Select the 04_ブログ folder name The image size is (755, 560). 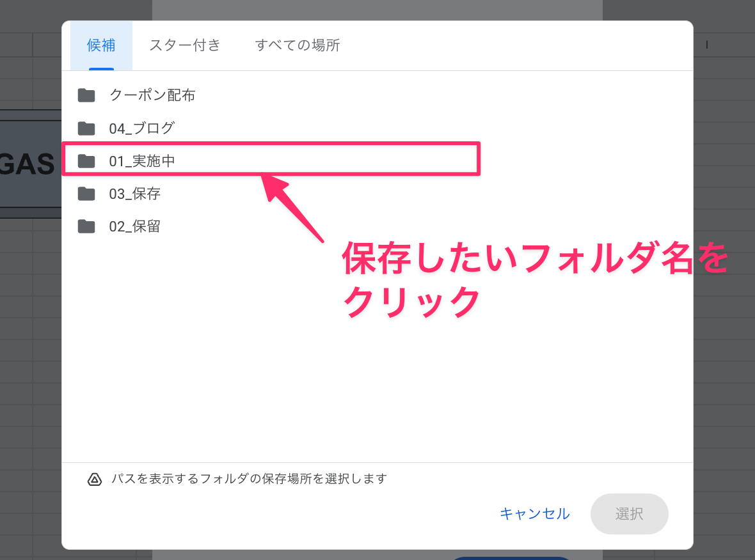pyautogui.click(x=142, y=128)
